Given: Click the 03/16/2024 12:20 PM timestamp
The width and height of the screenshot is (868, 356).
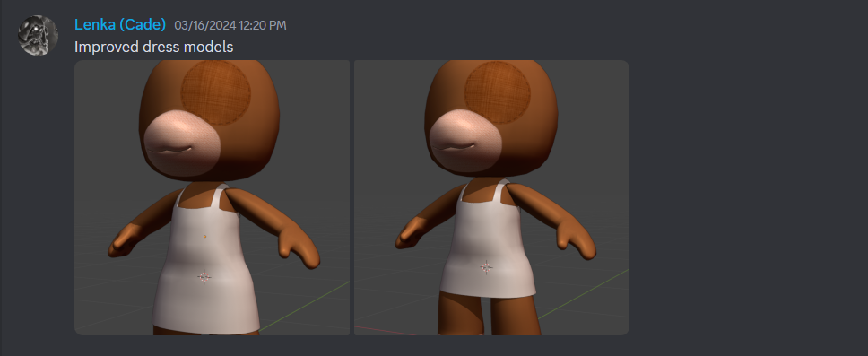Looking at the screenshot, I should coord(230,25).
